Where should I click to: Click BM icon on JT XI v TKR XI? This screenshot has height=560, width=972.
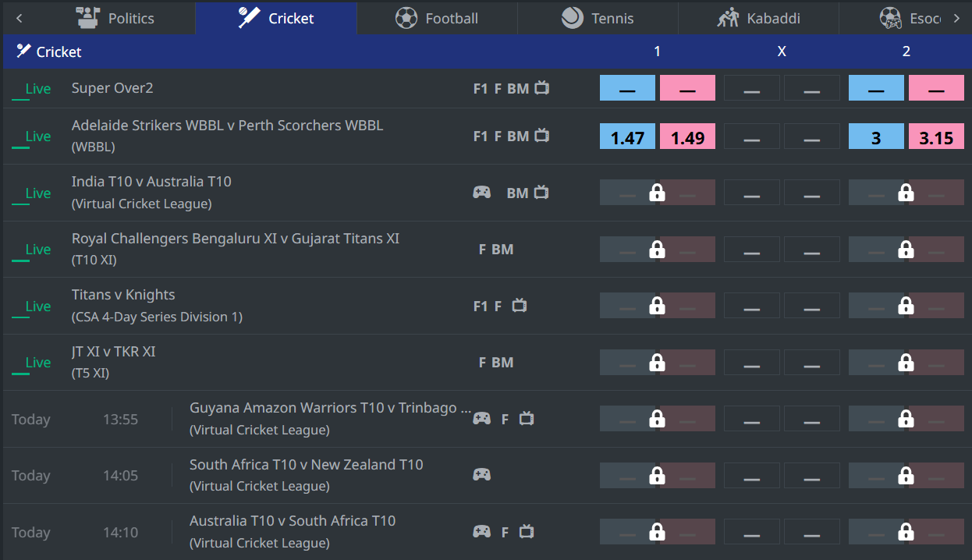502,363
